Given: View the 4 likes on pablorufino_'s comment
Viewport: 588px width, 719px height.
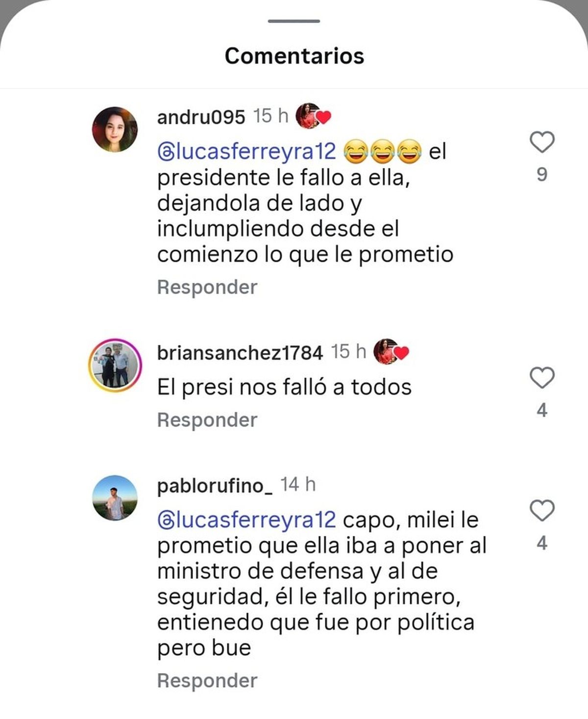Looking at the screenshot, I should point(542,543).
